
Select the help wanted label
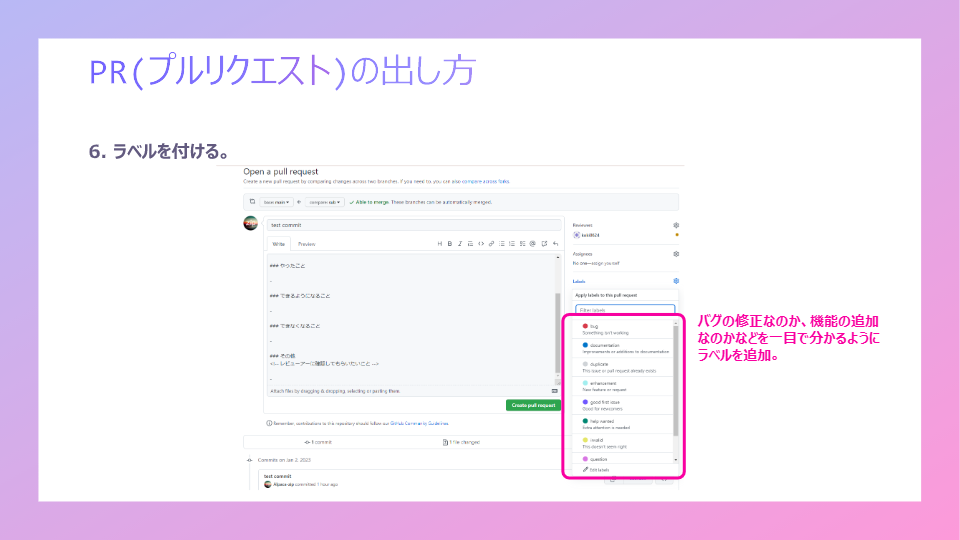(623, 424)
